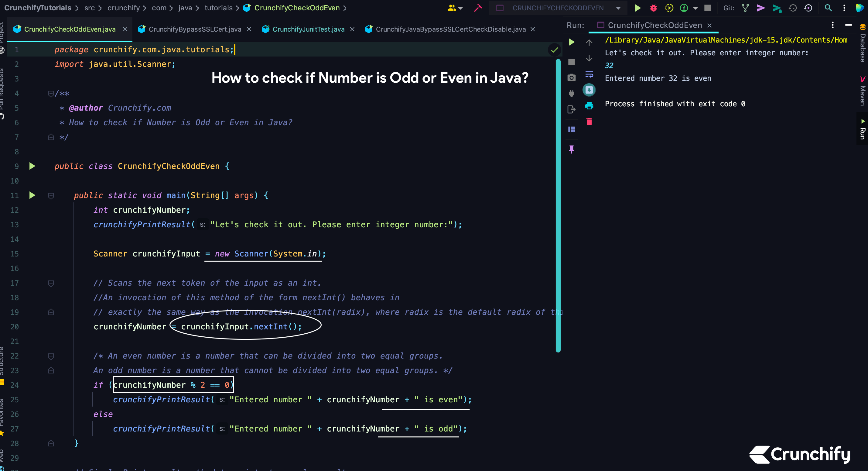Toggle scroll to end of console
The image size is (868, 471).
click(x=589, y=90)
